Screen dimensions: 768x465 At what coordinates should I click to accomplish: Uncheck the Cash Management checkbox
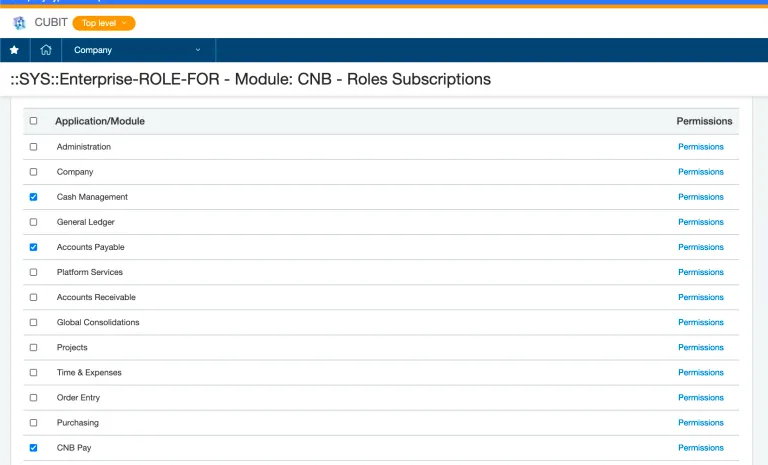(33, 197)
